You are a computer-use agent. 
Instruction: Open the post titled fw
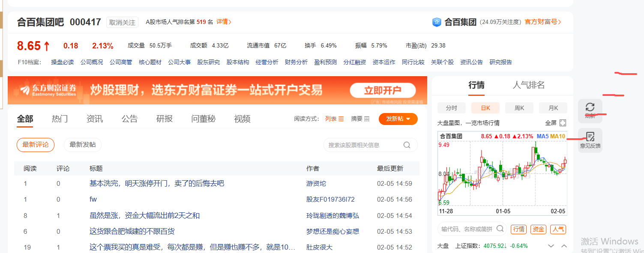click(93, 199)
